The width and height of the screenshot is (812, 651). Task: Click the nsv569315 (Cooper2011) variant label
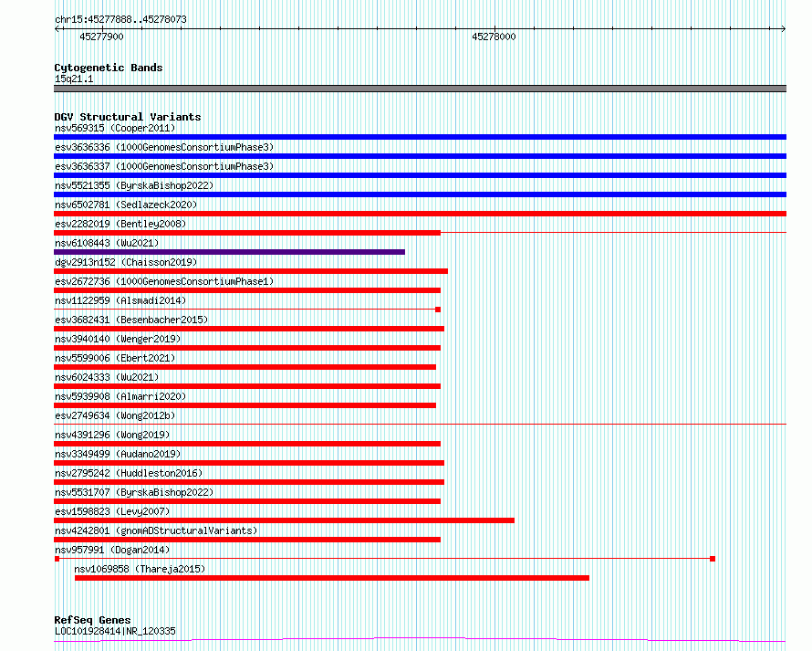(x=115, y=128)
